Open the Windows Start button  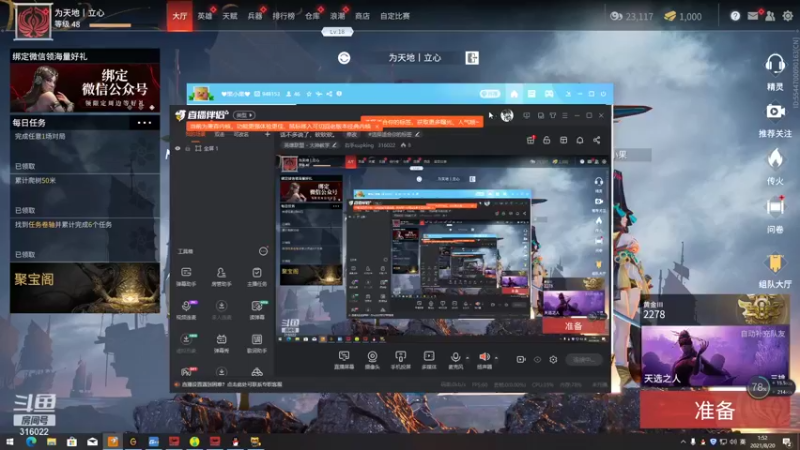click(x=10, y=442)
